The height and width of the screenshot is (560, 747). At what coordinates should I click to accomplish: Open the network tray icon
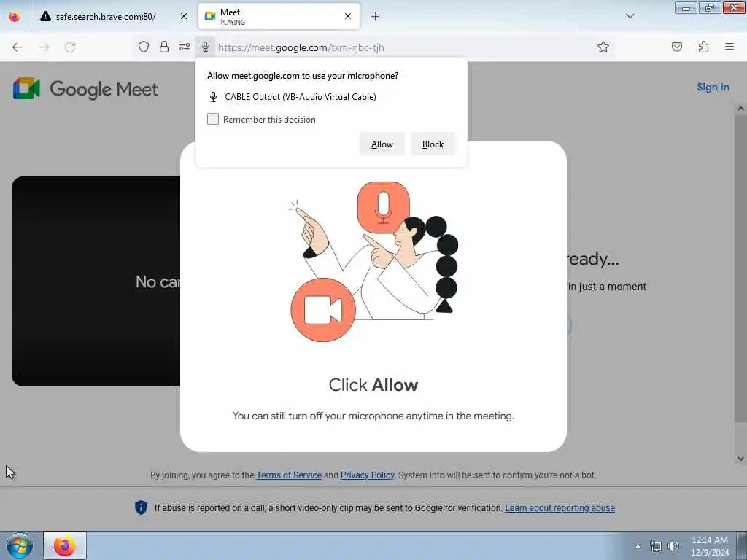coord(656,546)
